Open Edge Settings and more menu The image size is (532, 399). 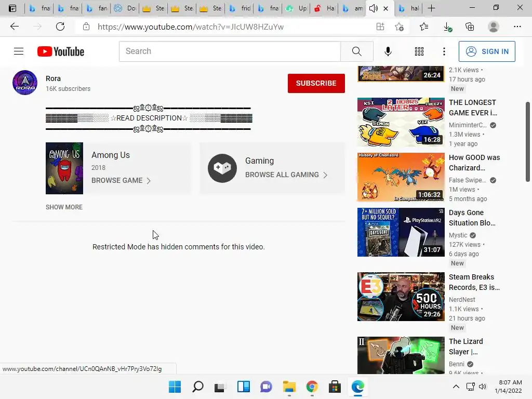pyautogui.click(x=517, y=26)
